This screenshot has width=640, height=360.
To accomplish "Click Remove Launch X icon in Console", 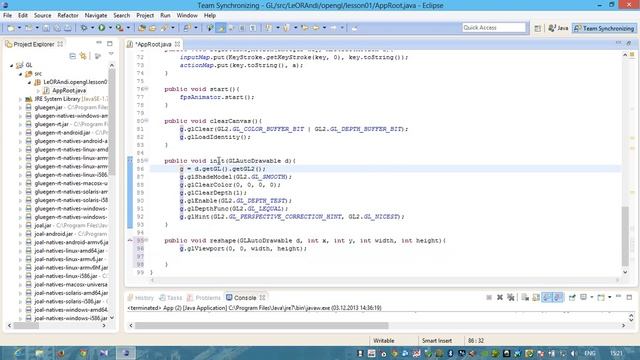I will [500, 298].
